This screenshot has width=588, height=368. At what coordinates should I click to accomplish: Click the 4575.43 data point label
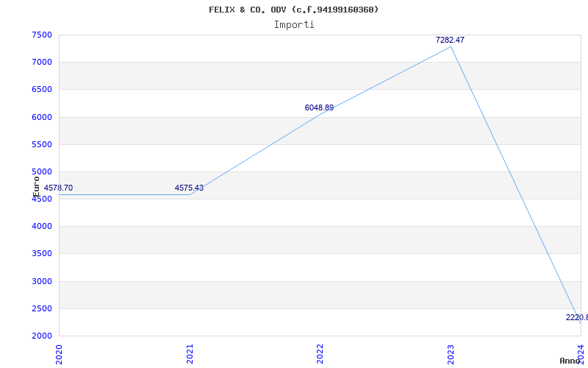pos(189,188)
